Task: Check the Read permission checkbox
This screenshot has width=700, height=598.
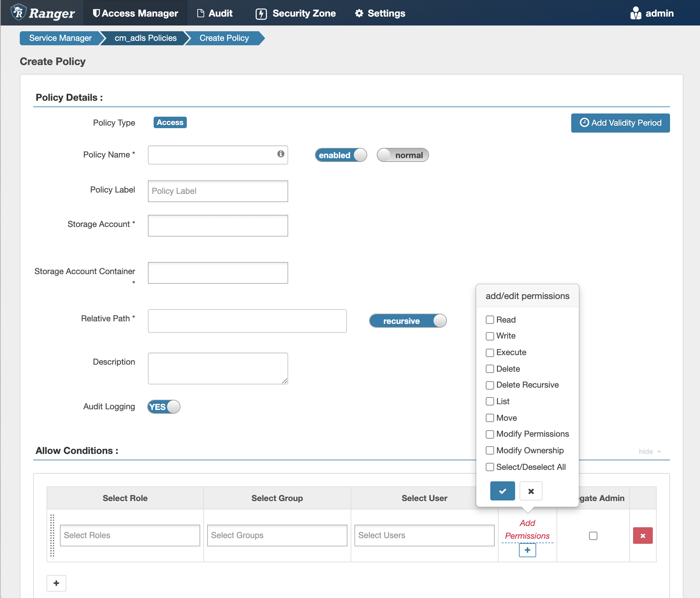Action: [x=489, y=320]
